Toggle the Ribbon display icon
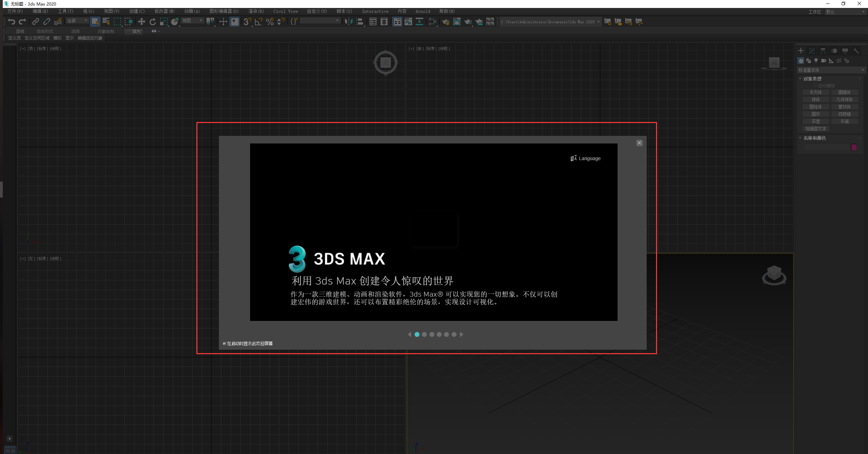The image size is (868, 454). (397, 21)
